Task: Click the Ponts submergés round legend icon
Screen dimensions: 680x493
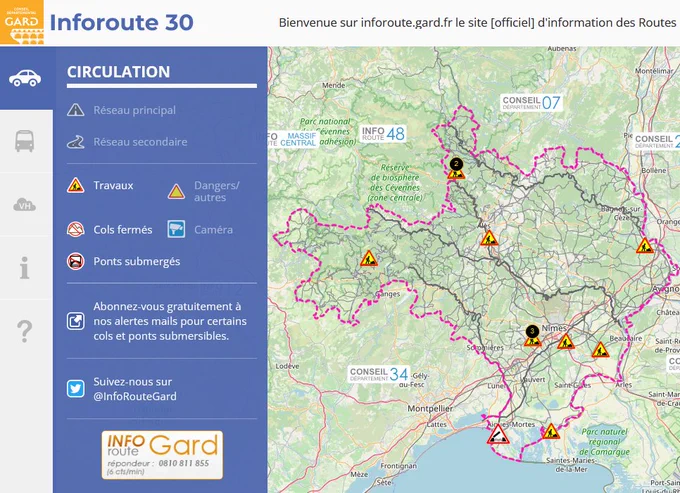Action: click(x=75, y=261)
